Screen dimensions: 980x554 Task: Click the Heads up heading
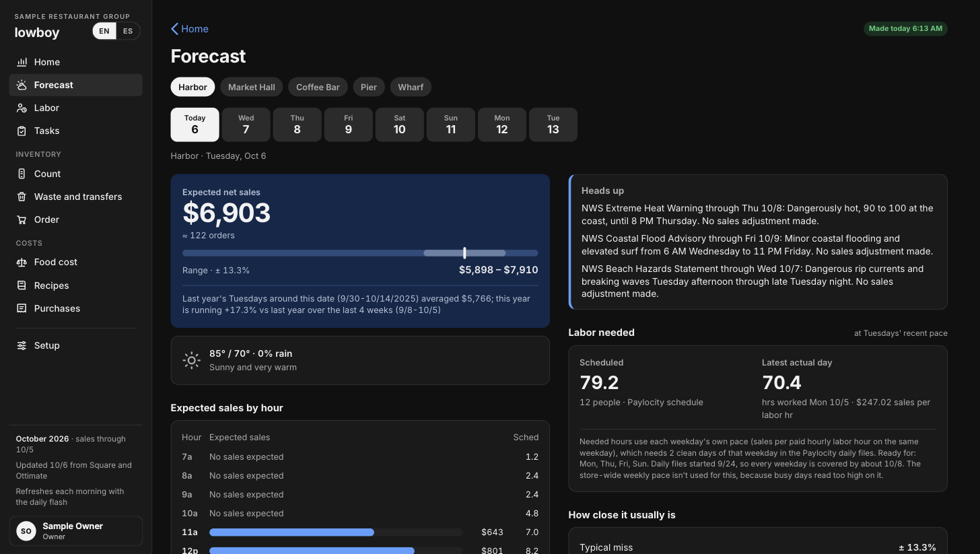602,191
